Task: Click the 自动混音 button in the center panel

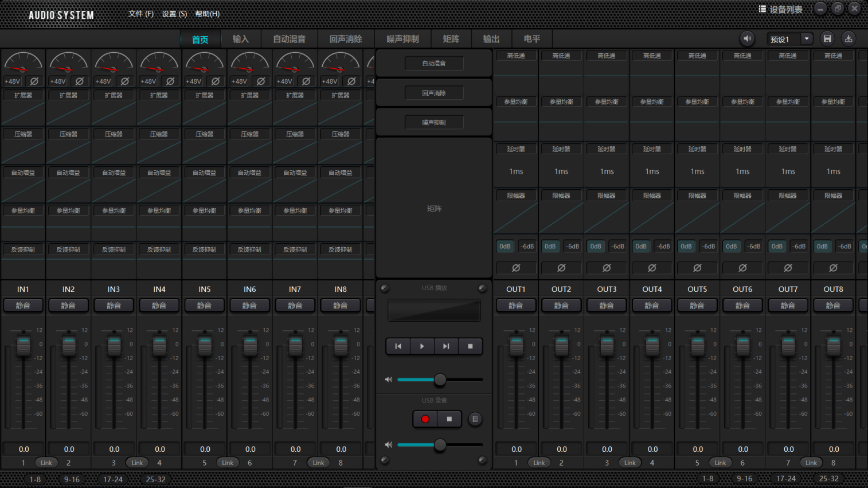Action: [x=433, y=63]
